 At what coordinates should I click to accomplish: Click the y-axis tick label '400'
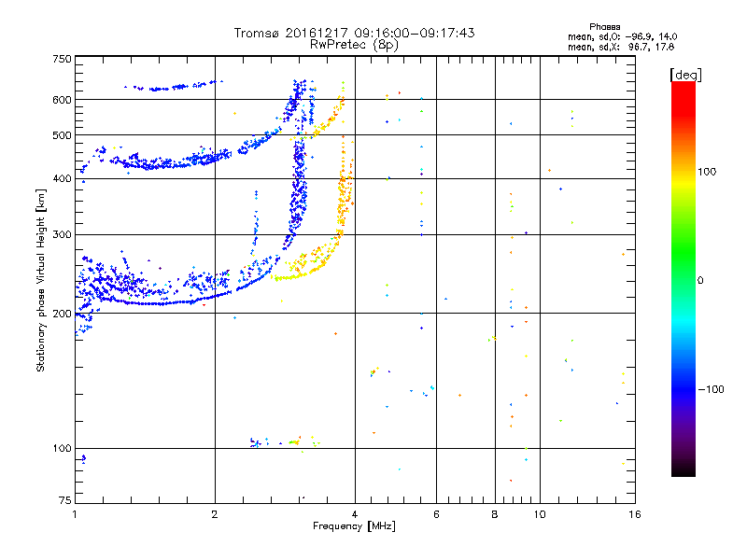(62, 178)
